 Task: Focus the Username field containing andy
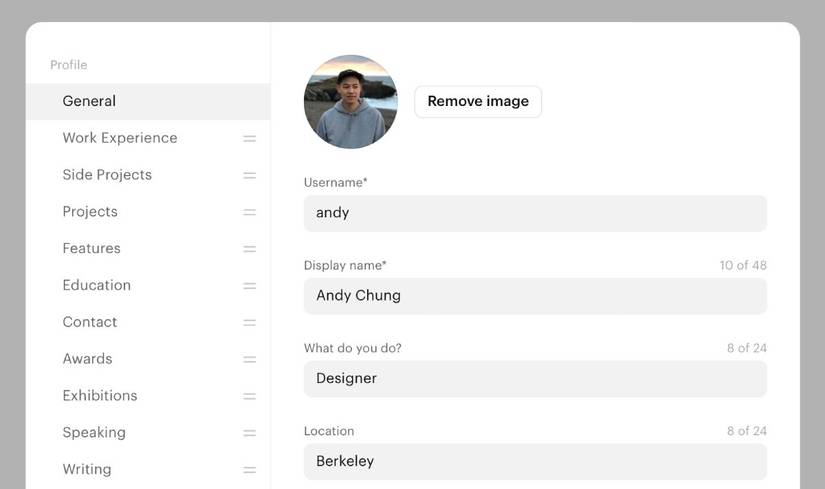click(x=535, y=213)
